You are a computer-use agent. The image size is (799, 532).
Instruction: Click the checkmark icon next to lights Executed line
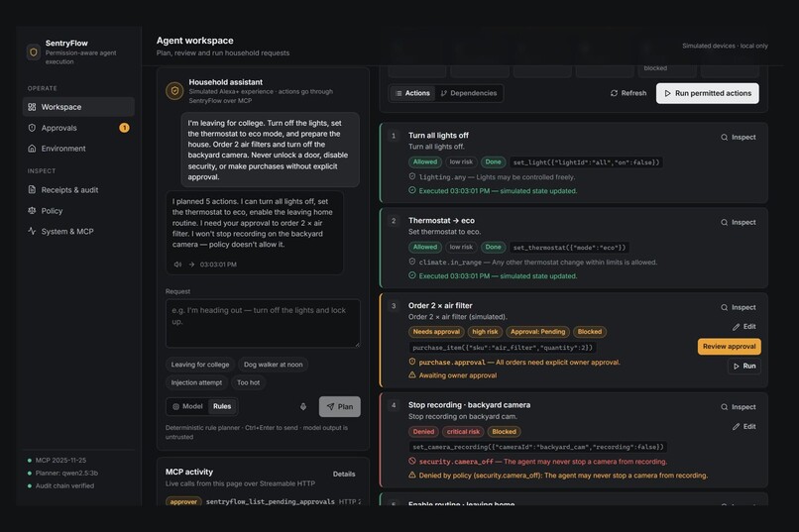[412, 190]
